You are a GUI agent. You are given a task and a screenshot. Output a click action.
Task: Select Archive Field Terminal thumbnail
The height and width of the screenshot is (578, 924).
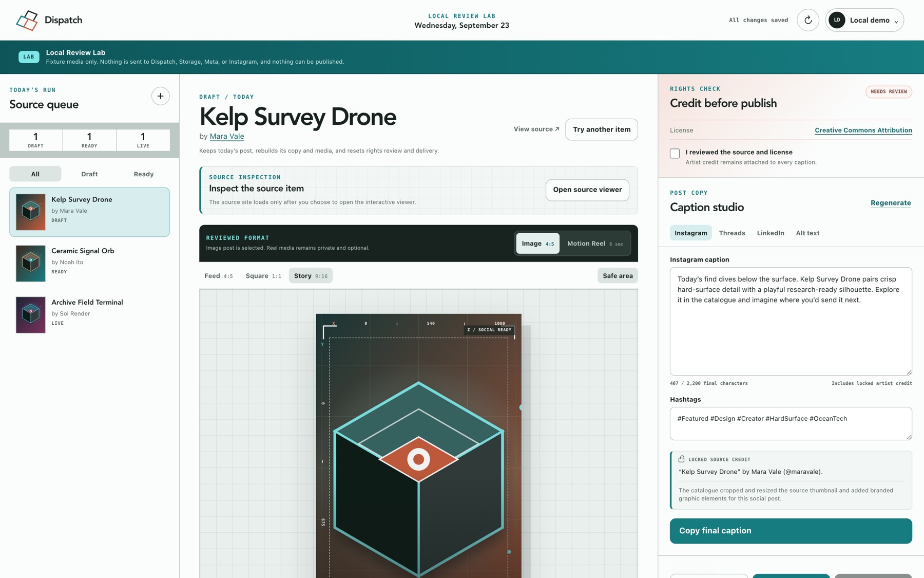click(30, 315)
